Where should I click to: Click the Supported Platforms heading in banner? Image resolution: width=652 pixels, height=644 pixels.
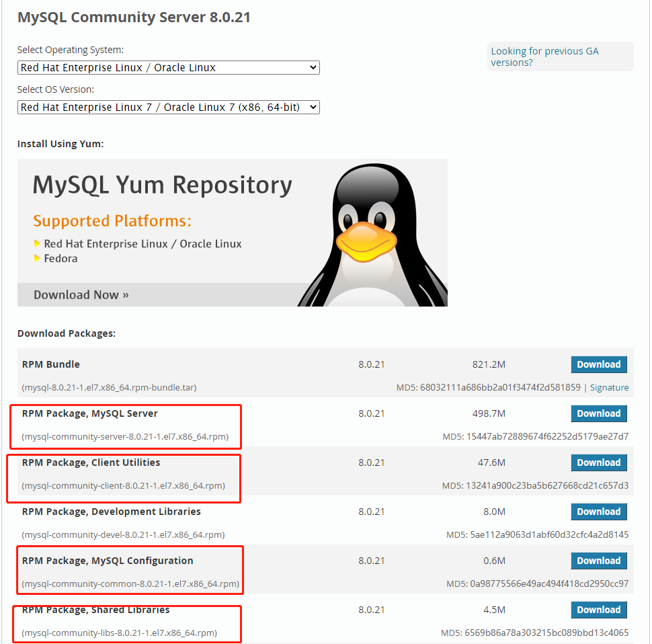point(112,220)
